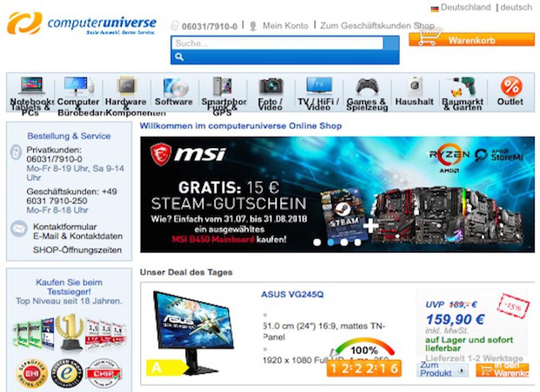Open the Deutschland country selector

466,8
